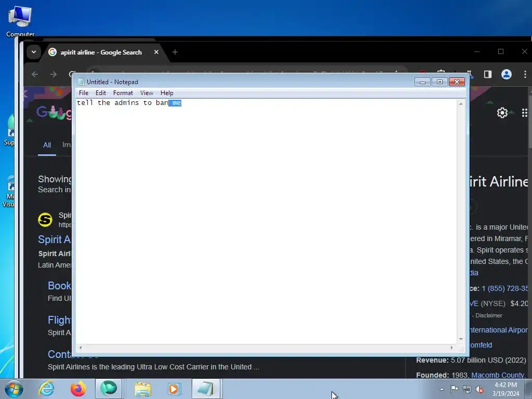Screen dimensions: 532x399
Task: Show hidden system tray icons
Action: [x=442, y=389]
